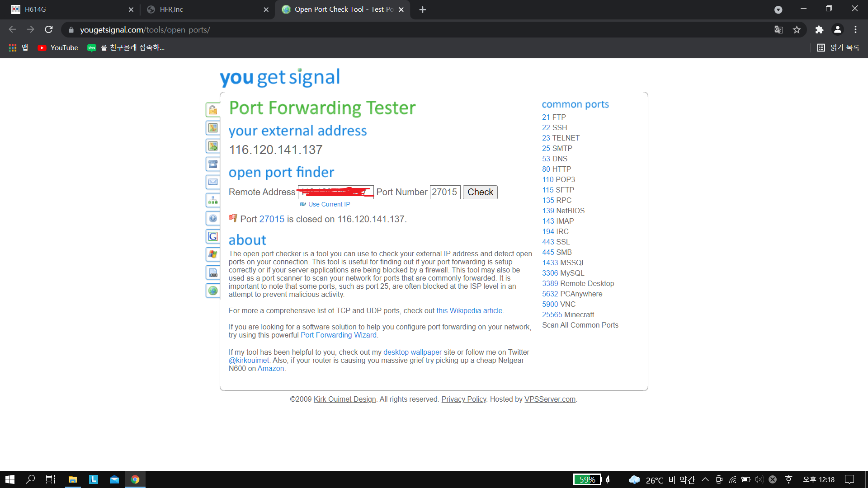Click the green globe sidebar icon
Image resolution: width=868 pixels, height=488 pixels.
point(213,291)
